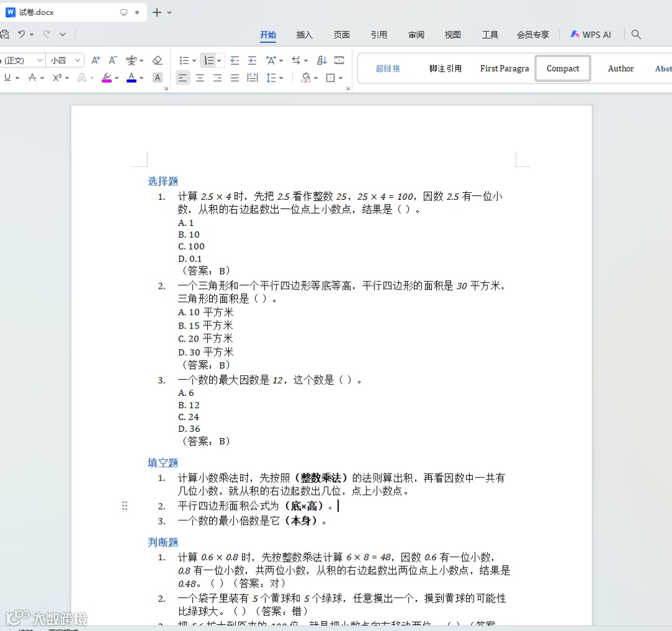Apply the Compact style
672x631 pixels.
[562, 68]
